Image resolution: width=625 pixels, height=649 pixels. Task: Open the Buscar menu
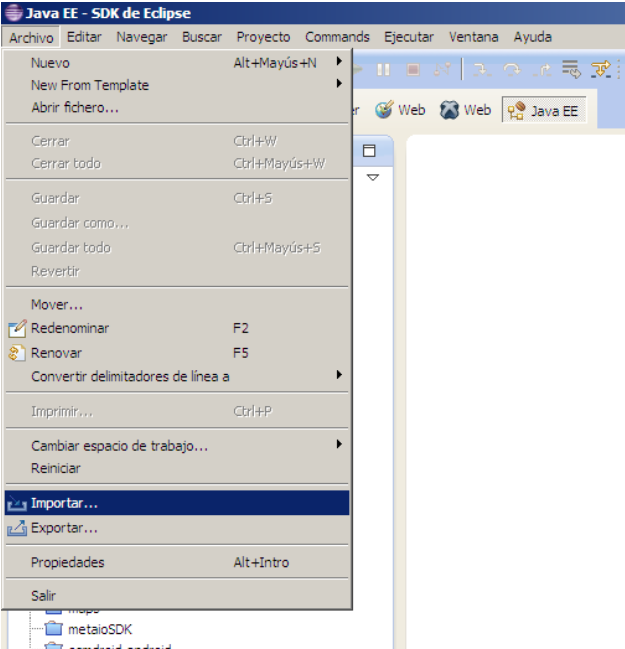click(202, 37)
